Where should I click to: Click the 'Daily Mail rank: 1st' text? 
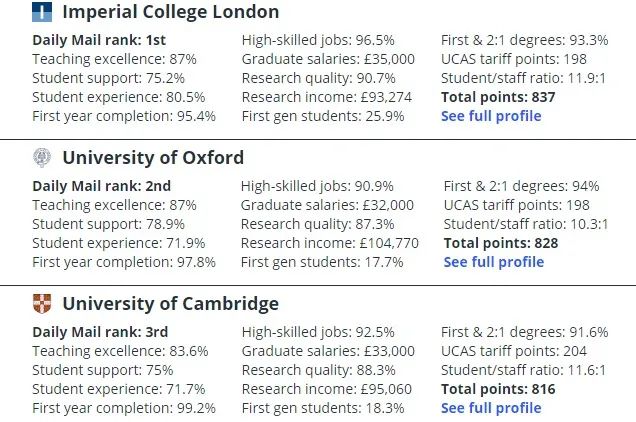tap(99, 41)
